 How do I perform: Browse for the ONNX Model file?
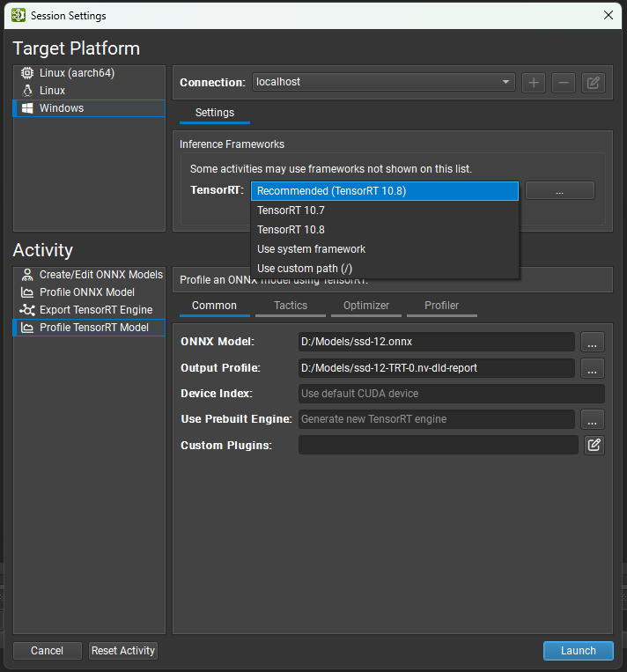[593, 342]
